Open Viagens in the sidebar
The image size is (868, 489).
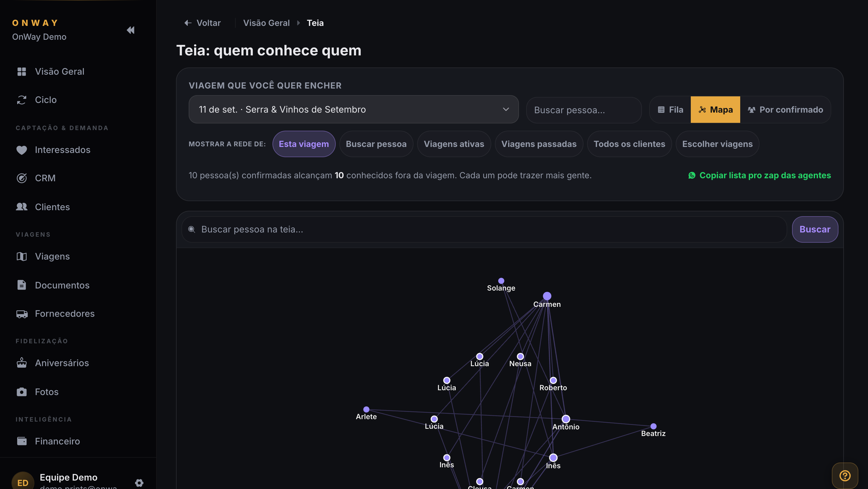[52, 257]
